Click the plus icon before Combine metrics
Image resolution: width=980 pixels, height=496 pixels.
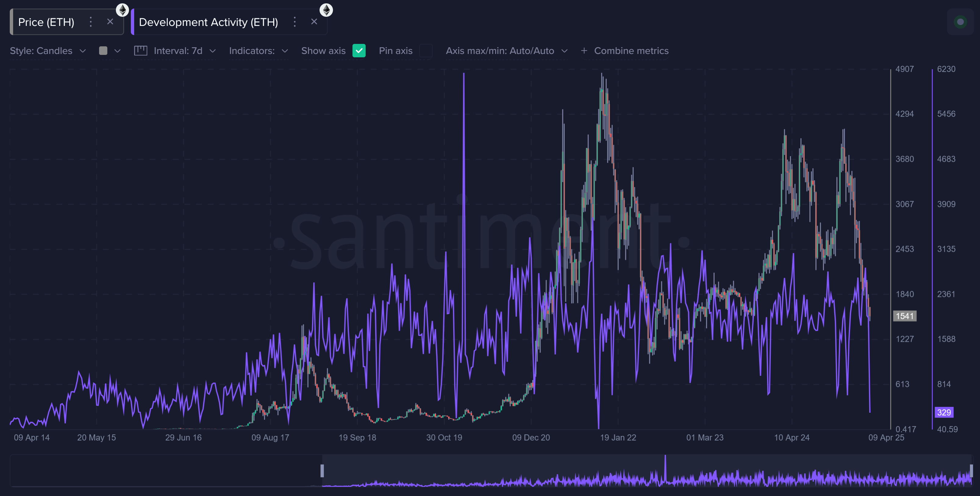pos(584,51)
